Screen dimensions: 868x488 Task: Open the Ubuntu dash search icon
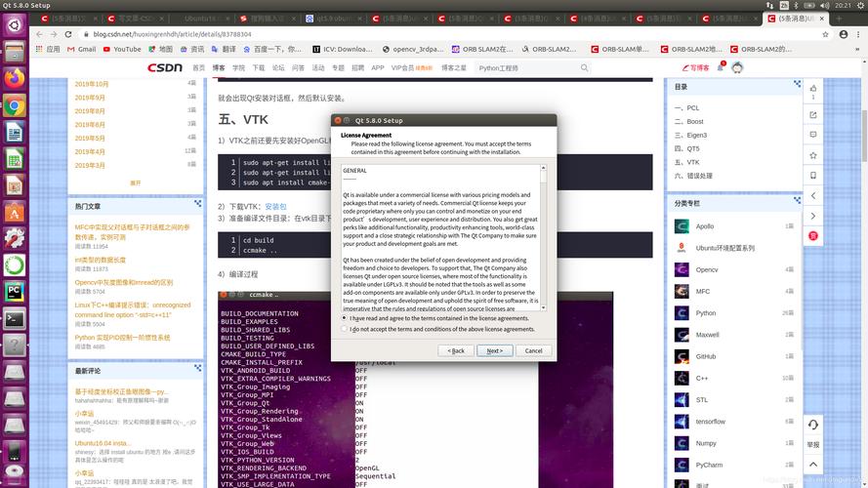click(14, 25)
